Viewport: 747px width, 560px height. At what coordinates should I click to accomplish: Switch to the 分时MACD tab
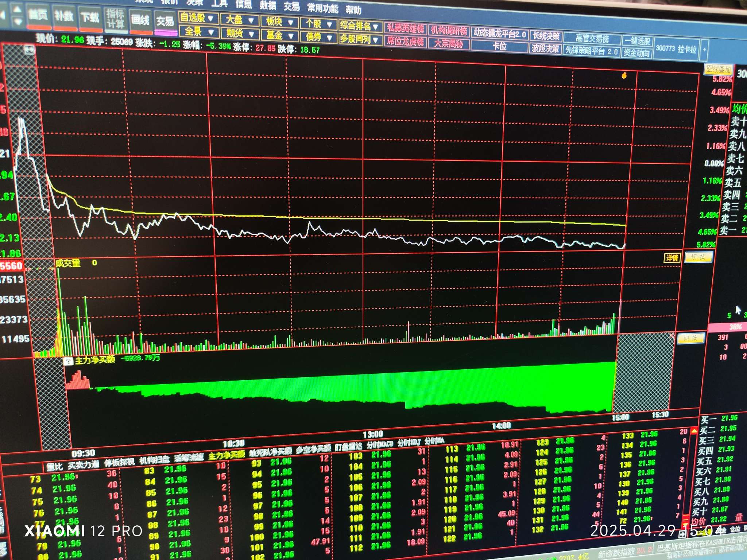tap(380, 444)
